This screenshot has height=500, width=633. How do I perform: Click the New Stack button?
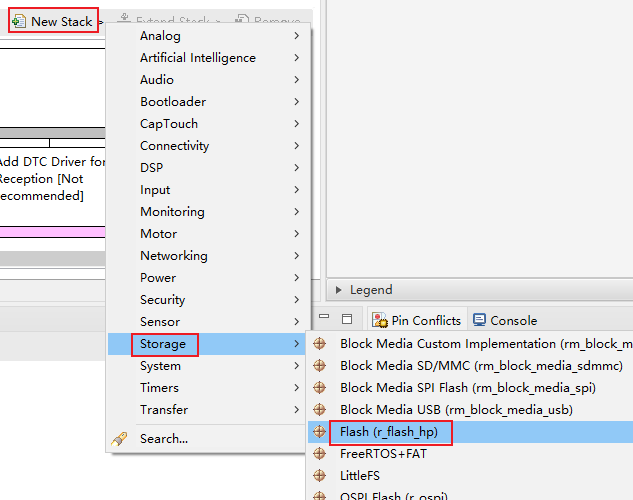(53, 21)
